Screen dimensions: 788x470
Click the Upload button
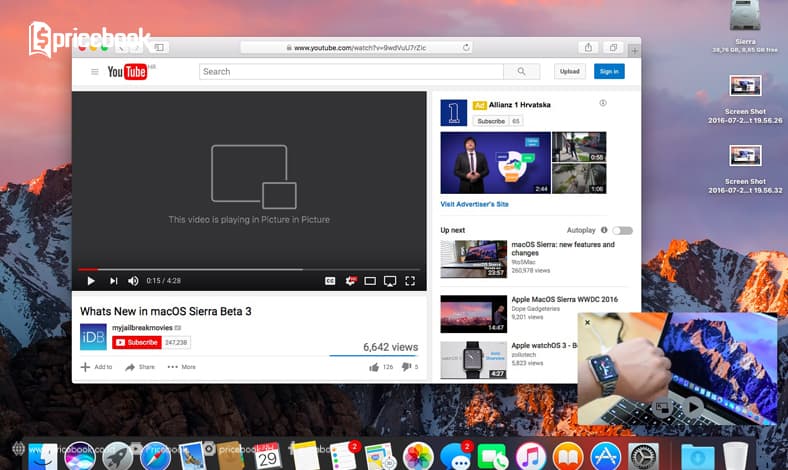tap(570, 71)
